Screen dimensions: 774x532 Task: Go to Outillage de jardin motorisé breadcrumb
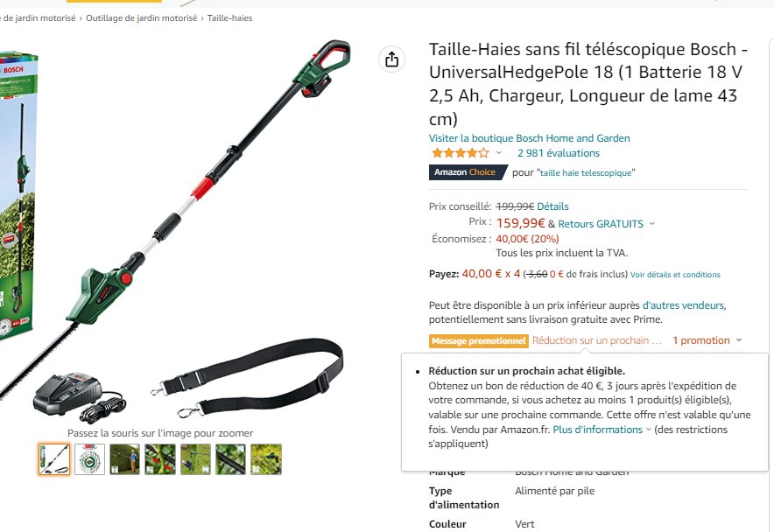coord(141,18)
